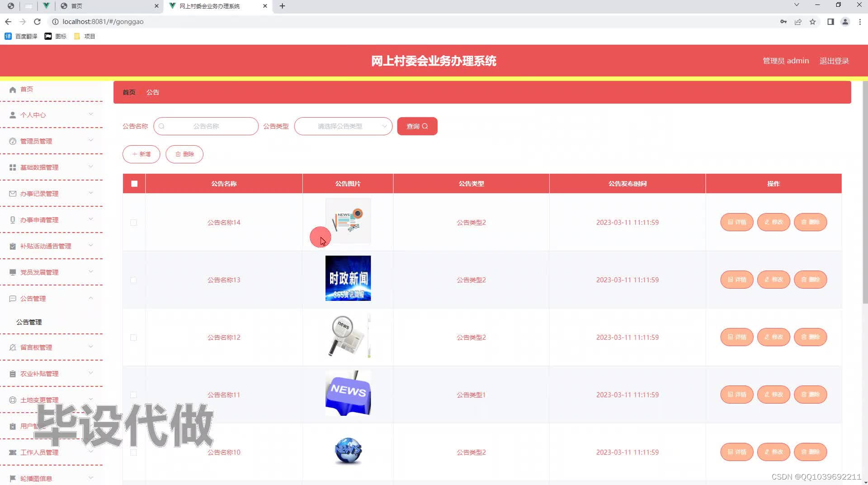The image size is (868, 485).
Task: Collapse the 公告管理 sidebar section
Action: (x=91, y=298)
